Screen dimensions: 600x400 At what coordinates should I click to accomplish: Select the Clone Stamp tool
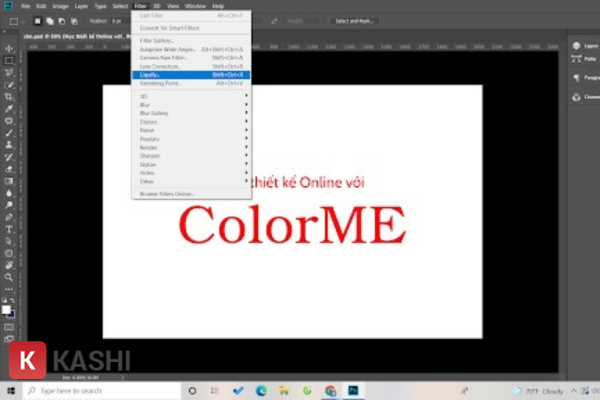9,145
